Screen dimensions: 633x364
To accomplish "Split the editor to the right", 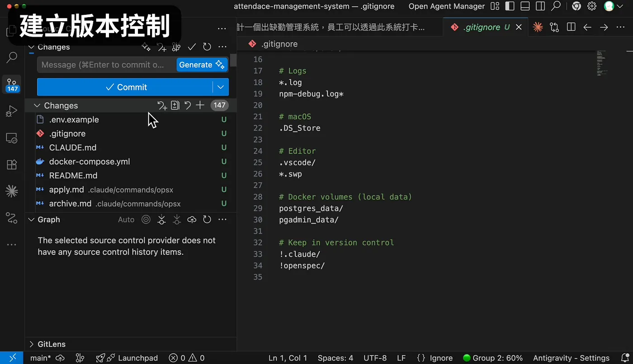I will (x=571, y=27).
